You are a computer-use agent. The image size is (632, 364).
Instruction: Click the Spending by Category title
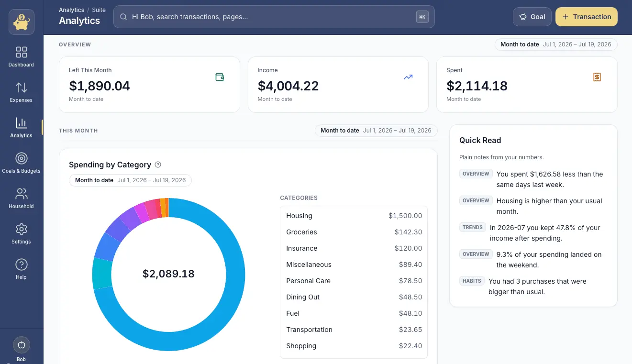click(110, 165)
